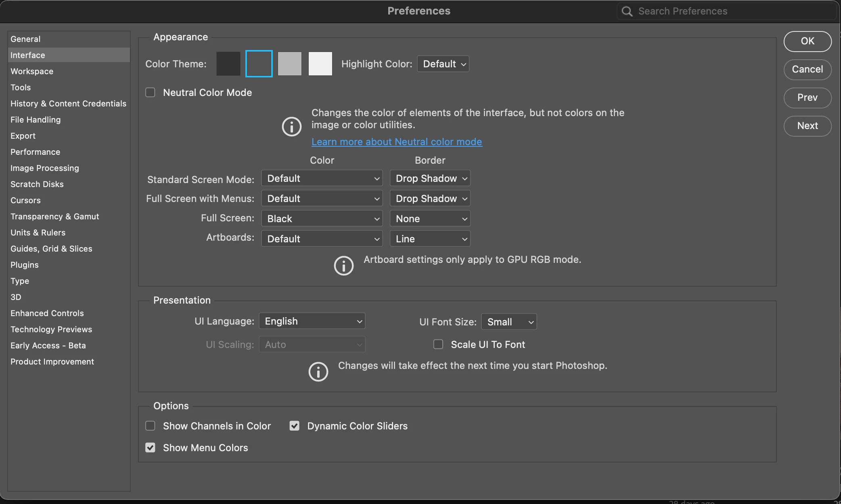Screen dimensions: 841x504
Task: Click the magnifier icon in Search Preferences
Action: coord(627,11)
